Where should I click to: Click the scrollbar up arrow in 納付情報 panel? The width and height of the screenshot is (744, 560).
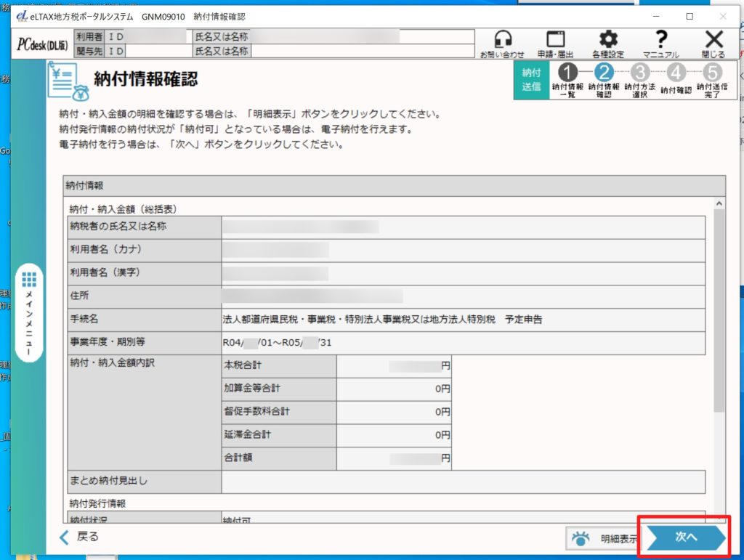[x=719, y=204]
